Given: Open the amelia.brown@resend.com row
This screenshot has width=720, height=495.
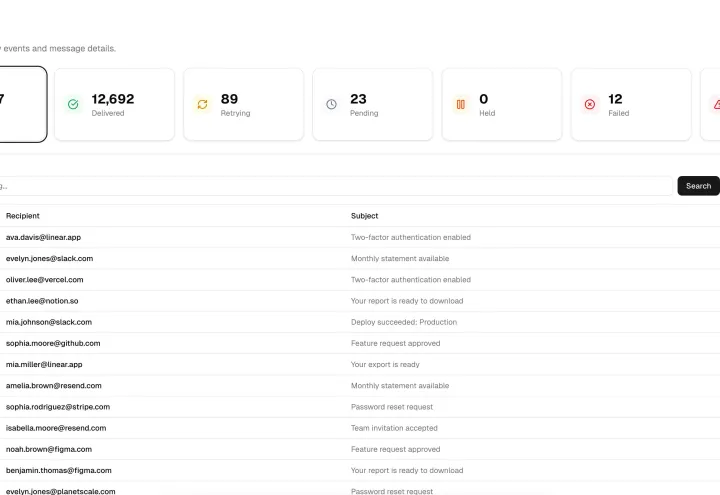Looking at the screenshot, I should tap(360, 386).
